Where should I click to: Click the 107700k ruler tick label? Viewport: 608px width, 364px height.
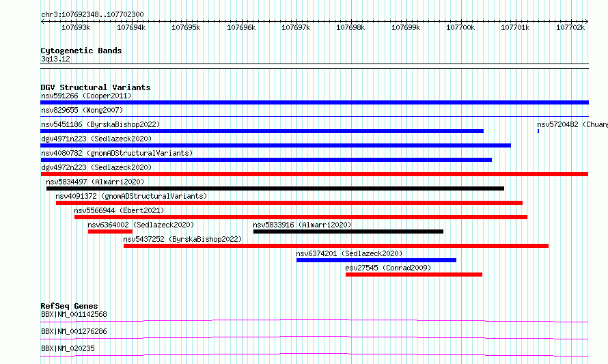[460, 27]
